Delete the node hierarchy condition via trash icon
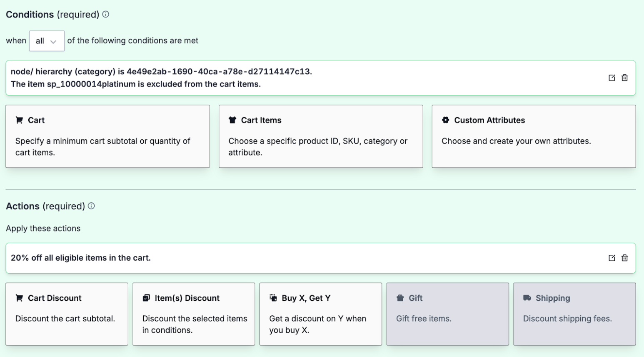644x357 pixels. (624, 77)
